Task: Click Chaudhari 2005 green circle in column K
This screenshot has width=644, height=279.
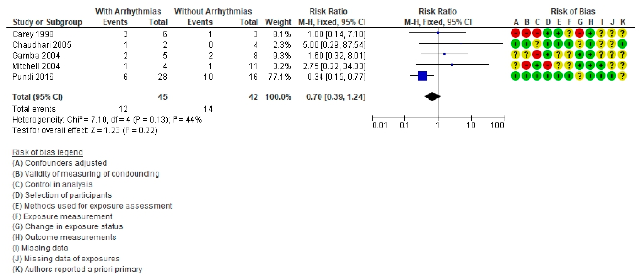Action: [x=622, y=44]
